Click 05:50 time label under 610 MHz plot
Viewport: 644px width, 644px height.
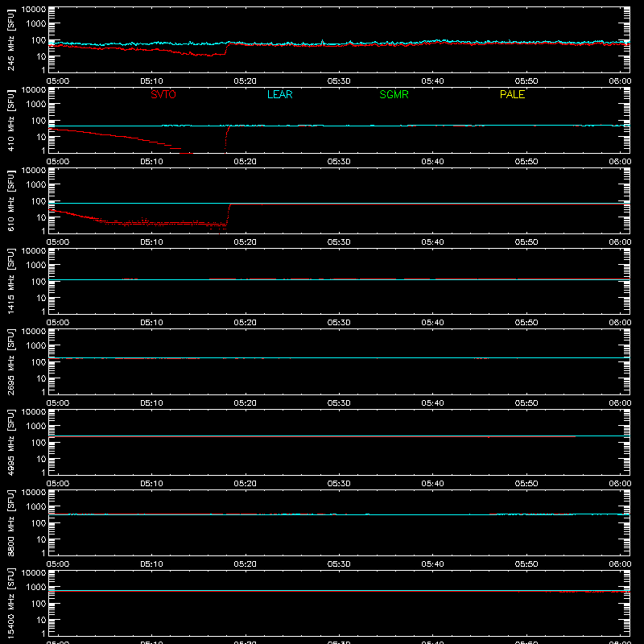pyautogui.click(x=526, y=242)
